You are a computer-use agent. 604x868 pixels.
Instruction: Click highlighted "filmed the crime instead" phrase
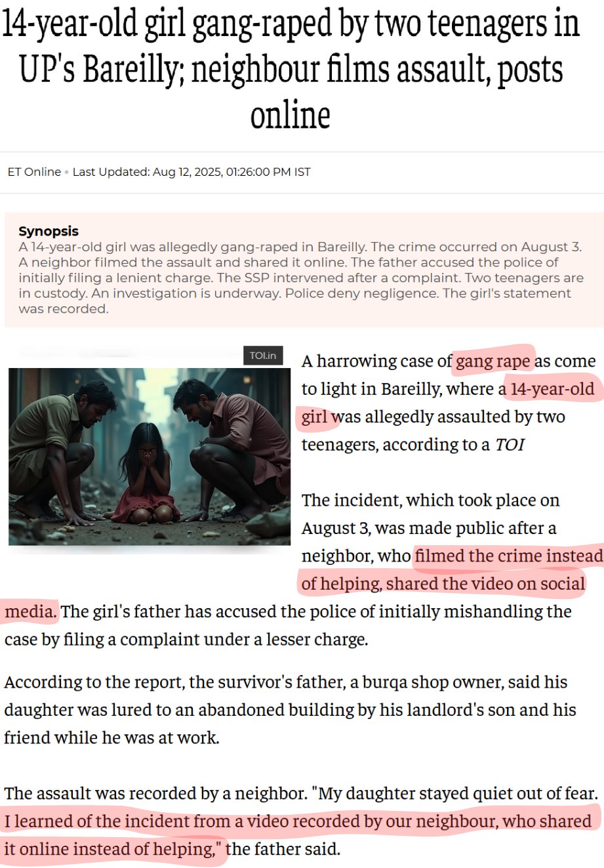[509, 556]
